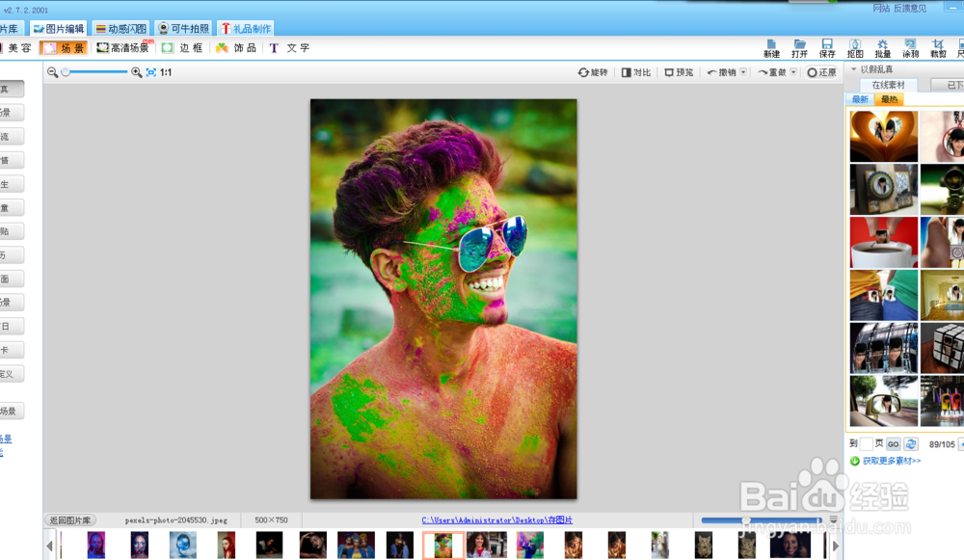
Task: Choose the jeans pocket photos scene template
Action: 883,295
